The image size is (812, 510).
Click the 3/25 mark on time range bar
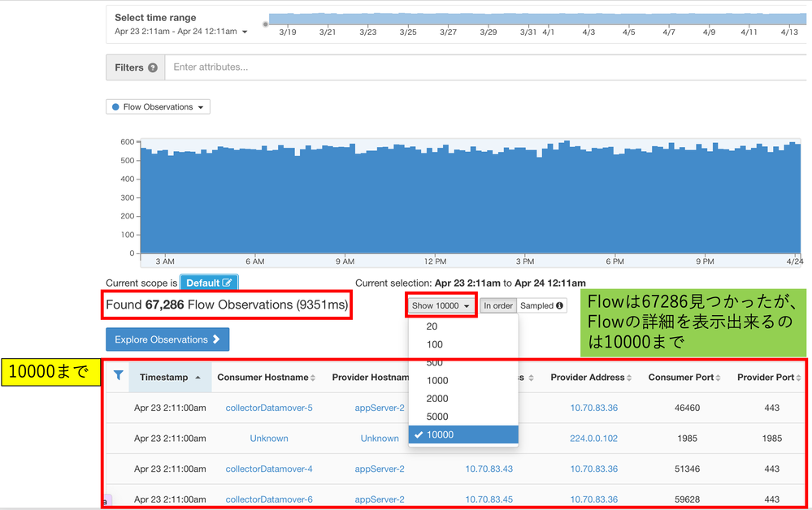click(x=408, y=32)
